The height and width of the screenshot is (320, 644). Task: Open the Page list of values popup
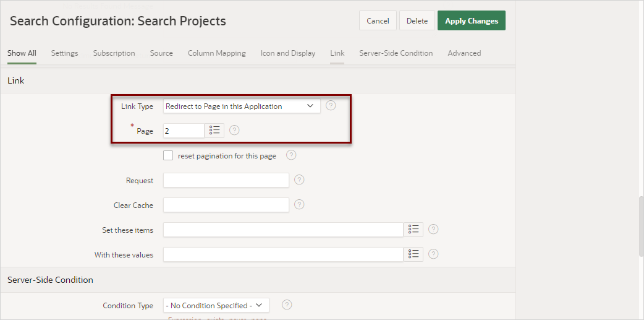tap(214, 131)
